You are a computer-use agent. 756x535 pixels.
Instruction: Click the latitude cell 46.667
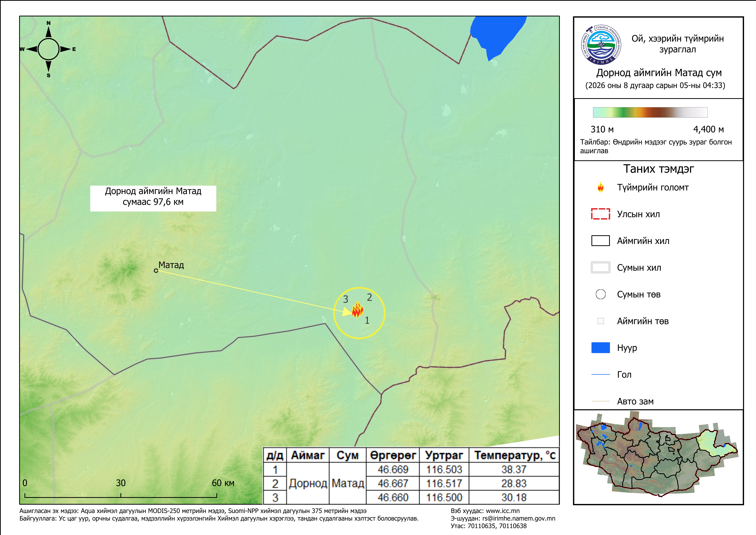393,484
